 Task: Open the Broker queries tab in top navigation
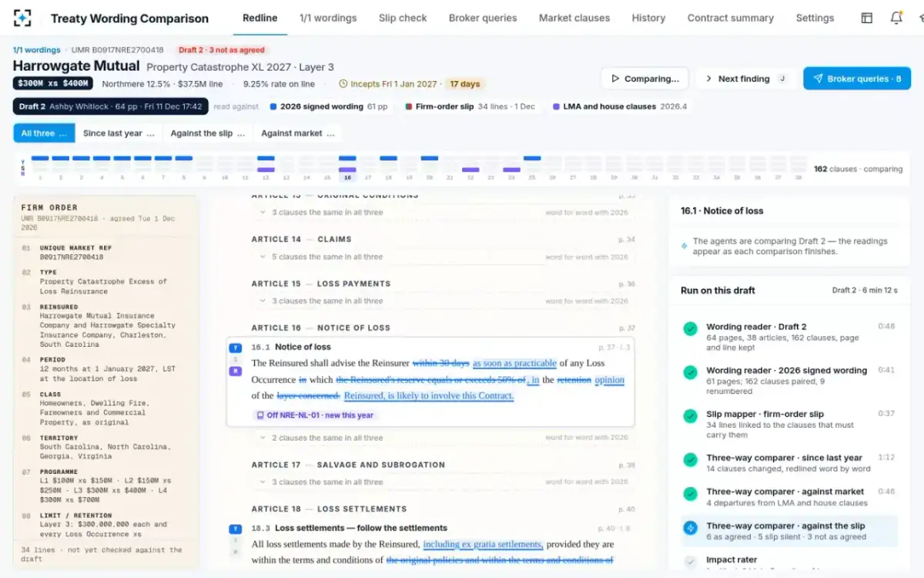click(x=483, y=18)
